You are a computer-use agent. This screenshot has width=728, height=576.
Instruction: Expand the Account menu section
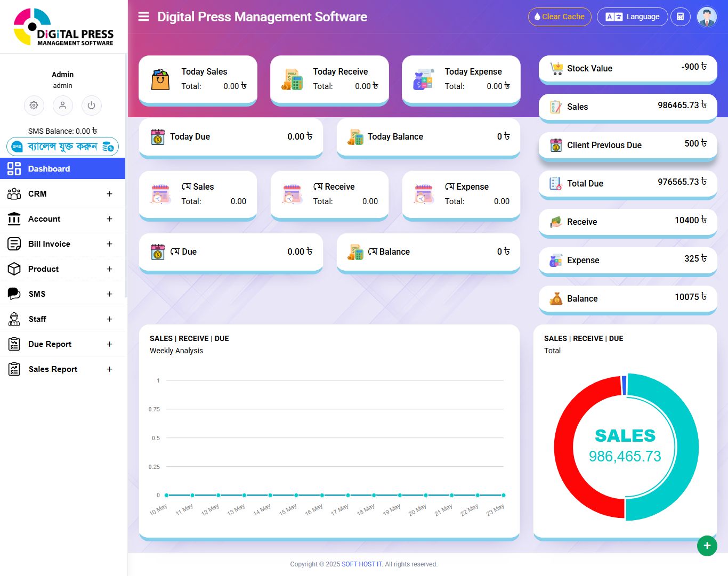109,218
